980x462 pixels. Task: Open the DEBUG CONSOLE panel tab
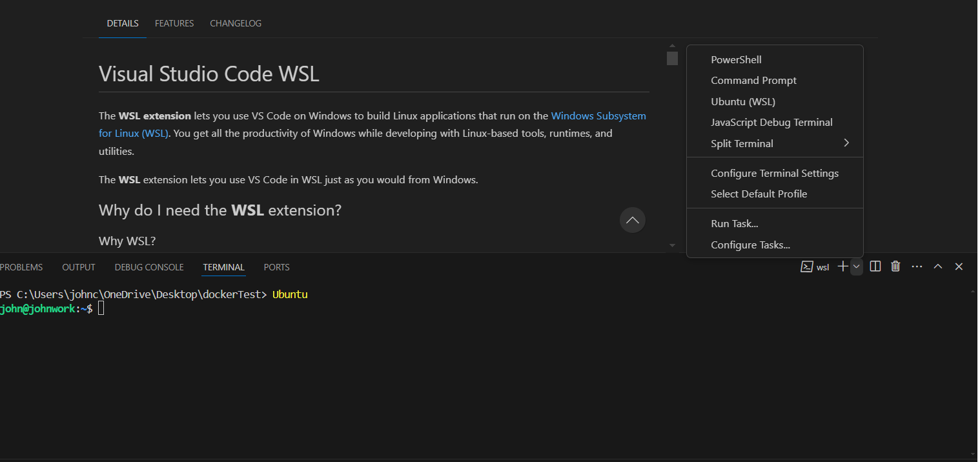(149, 267)
